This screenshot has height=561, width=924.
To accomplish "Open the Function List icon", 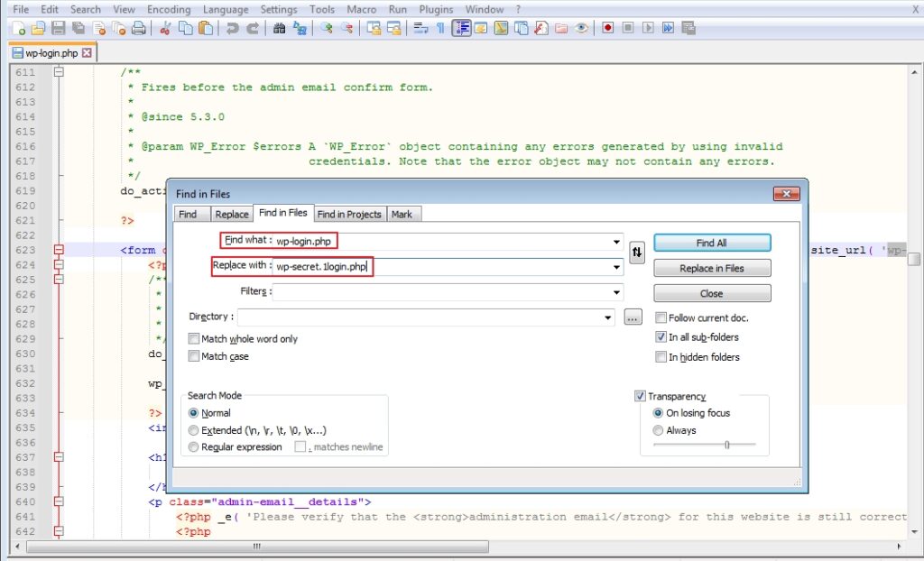I will click(x=541, y=28).
